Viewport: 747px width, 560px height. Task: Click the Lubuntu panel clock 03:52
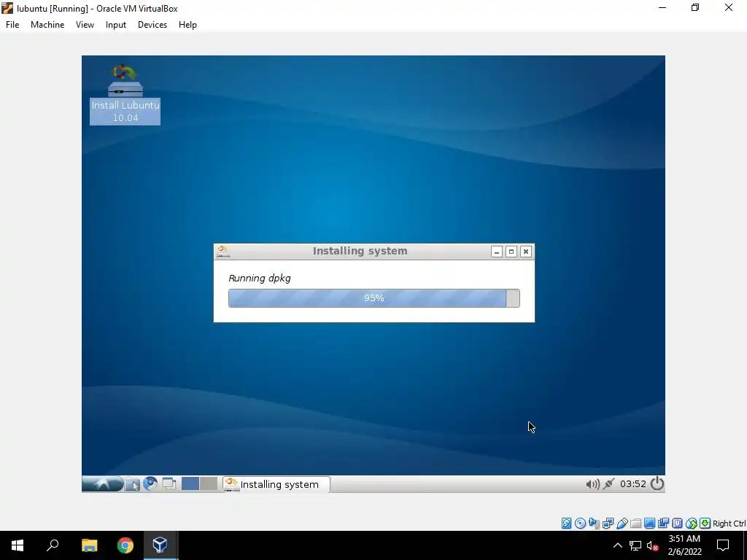(x=632, y=484)
